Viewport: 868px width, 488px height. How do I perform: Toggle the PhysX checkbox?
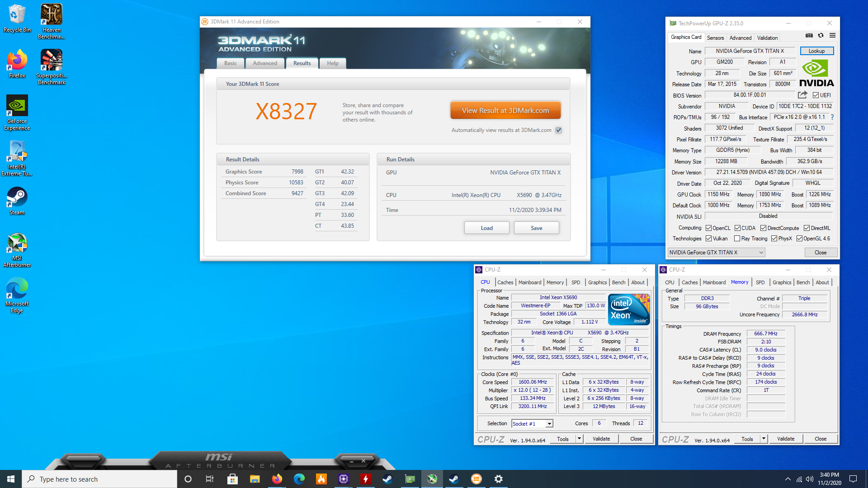(x=774, y=239)
